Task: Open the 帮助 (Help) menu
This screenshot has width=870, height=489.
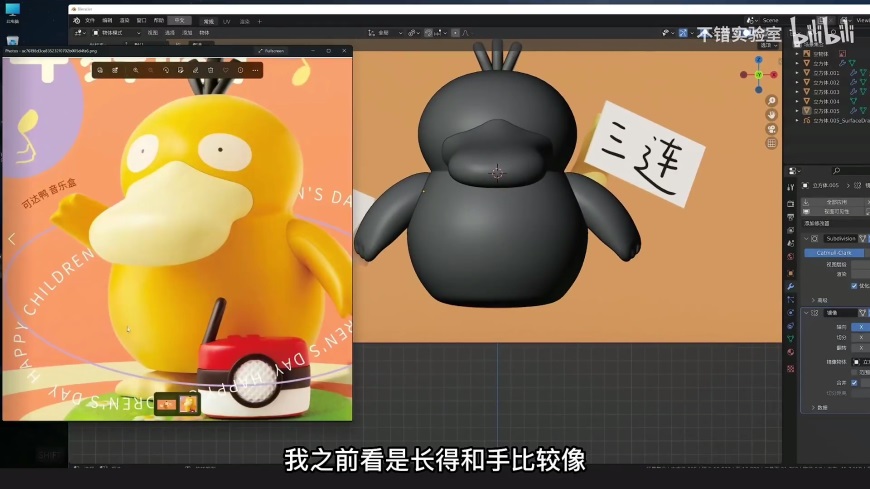Action: click(x=159, y=21)
